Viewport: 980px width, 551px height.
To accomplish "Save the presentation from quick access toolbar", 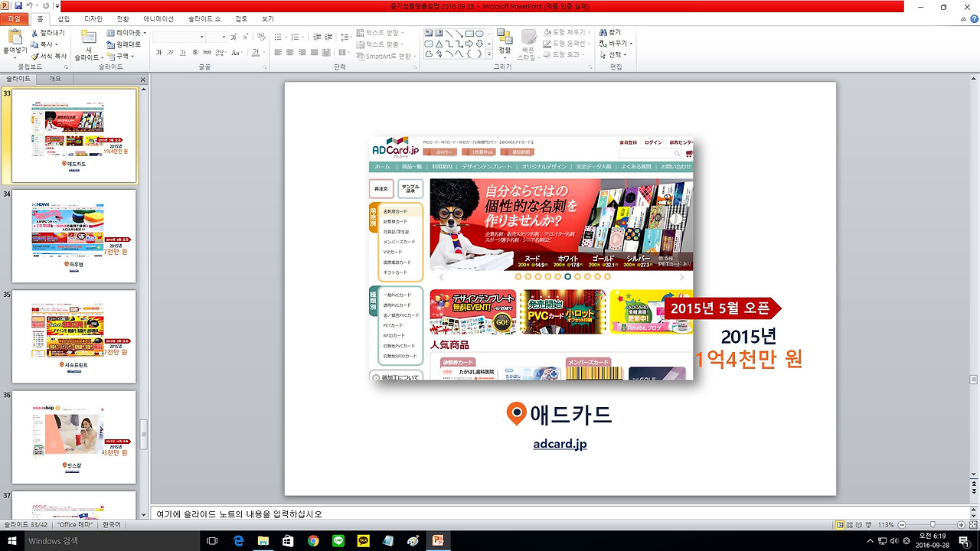I will (18, 5).
